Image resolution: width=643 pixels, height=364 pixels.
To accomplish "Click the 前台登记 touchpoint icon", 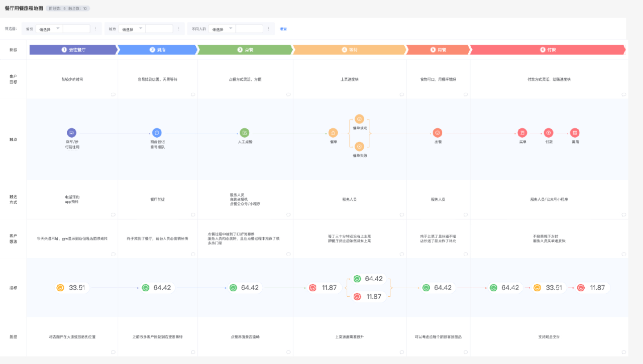I will (157, 133).
